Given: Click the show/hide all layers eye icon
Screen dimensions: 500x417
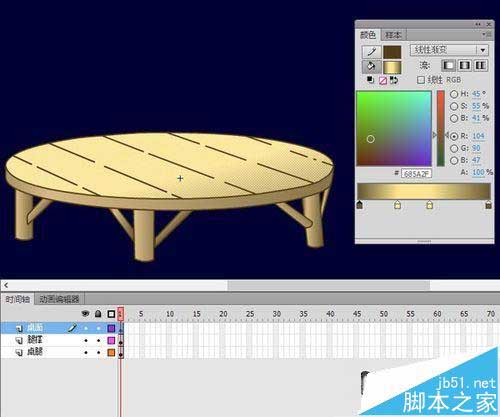Looking at the screenshot, I should point(86,314).
